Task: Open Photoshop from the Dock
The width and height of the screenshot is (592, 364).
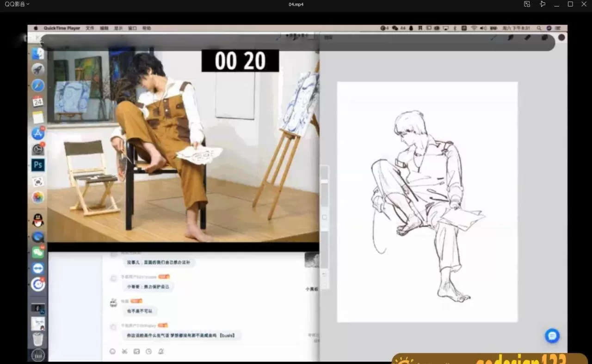Action: 38,165
